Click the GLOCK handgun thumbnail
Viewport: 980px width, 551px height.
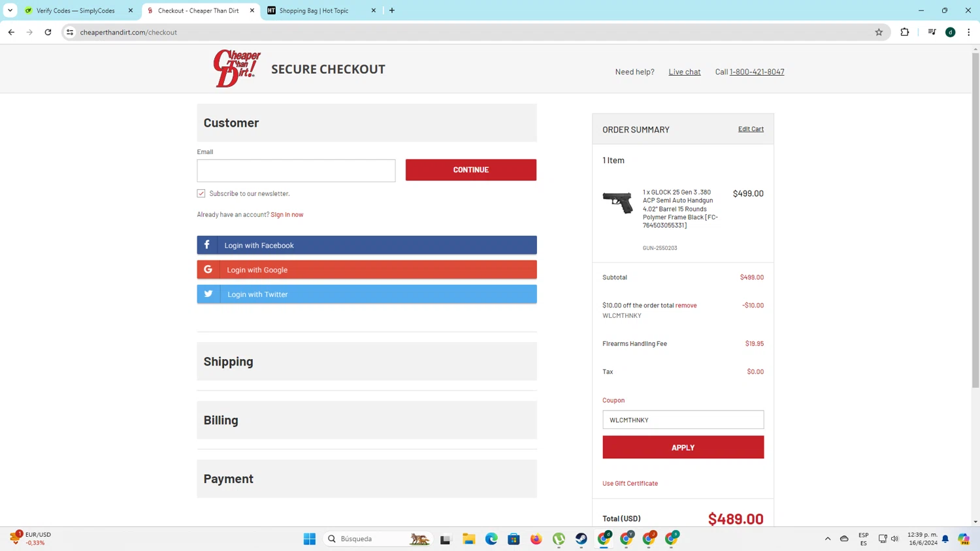click(x=617, y=202)
